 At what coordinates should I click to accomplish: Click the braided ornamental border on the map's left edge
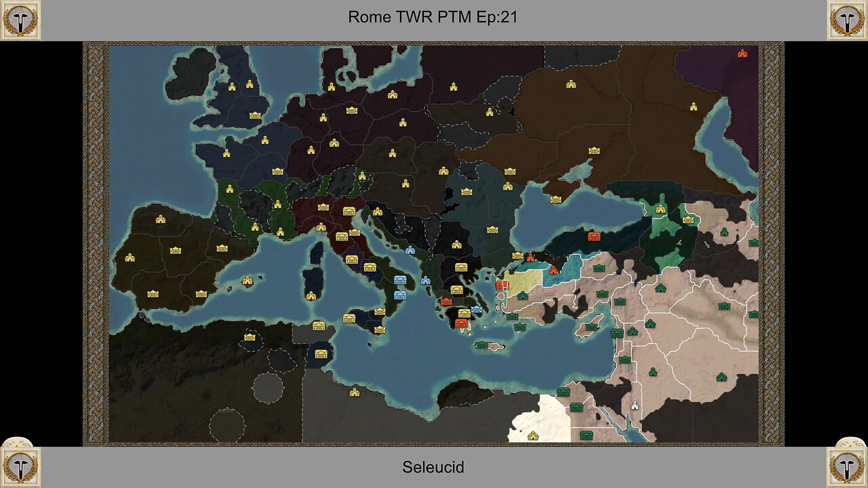tap(96, 244)
